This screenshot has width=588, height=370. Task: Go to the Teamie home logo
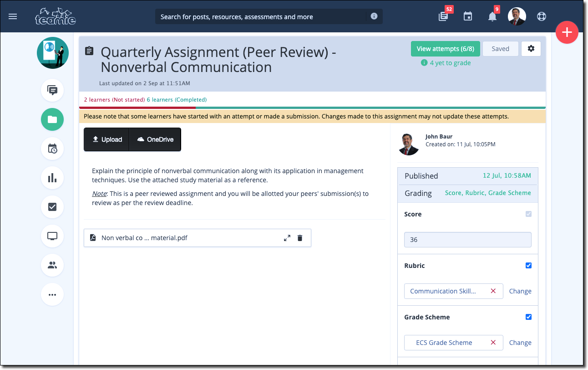click(x=56, y=16)
